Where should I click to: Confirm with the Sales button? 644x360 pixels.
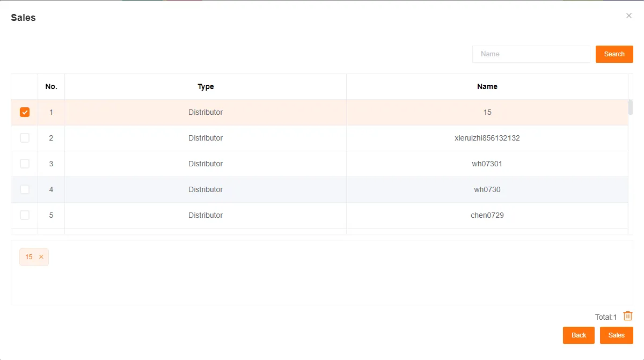click(x=616, y=335)
